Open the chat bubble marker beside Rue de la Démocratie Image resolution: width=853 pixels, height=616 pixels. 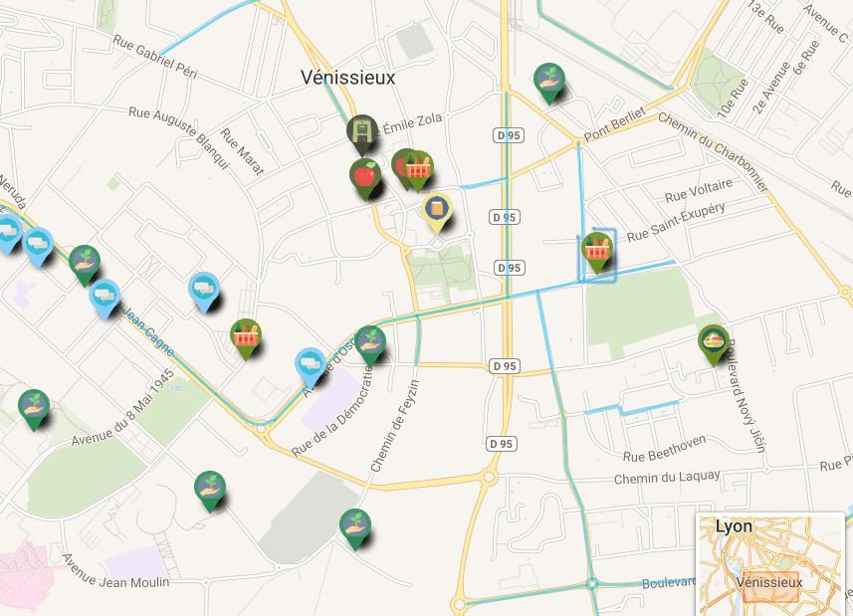[311, 367]
